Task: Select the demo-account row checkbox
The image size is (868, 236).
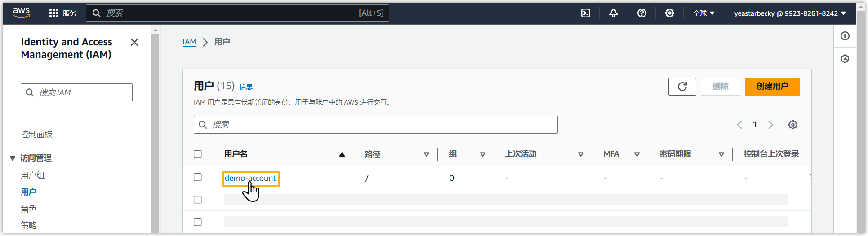Action: pos(198,177)
